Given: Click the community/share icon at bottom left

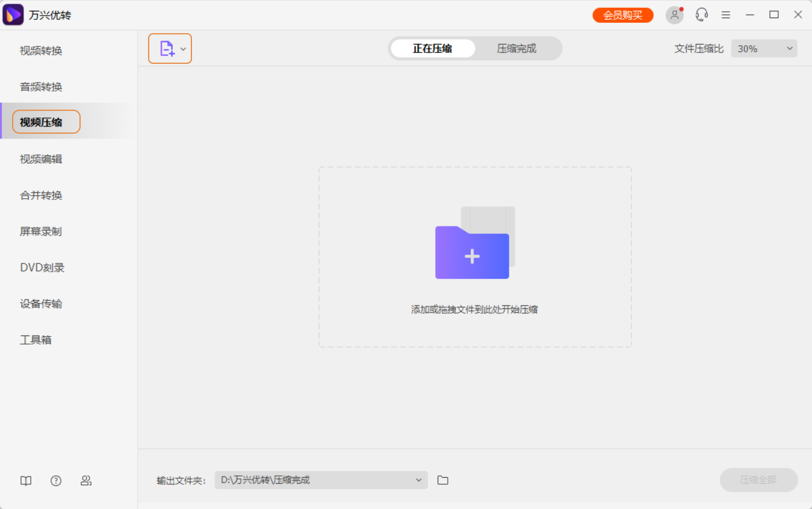Looking at the screenshot, I should tap(86, 480).
